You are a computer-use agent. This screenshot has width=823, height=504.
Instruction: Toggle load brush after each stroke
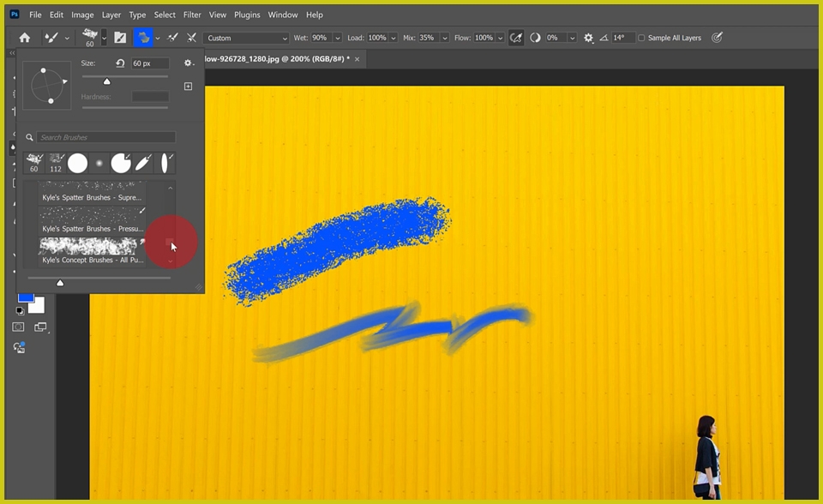(172, 38)
